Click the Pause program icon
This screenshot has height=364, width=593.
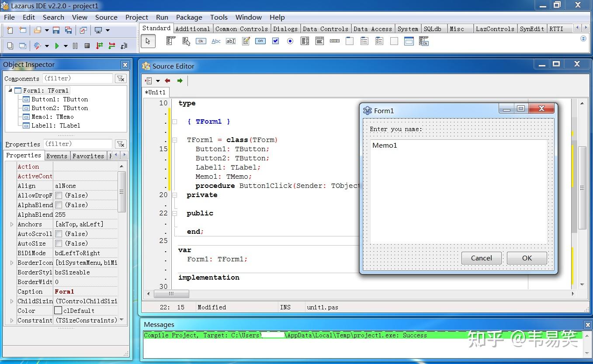[x=75, y=46]
